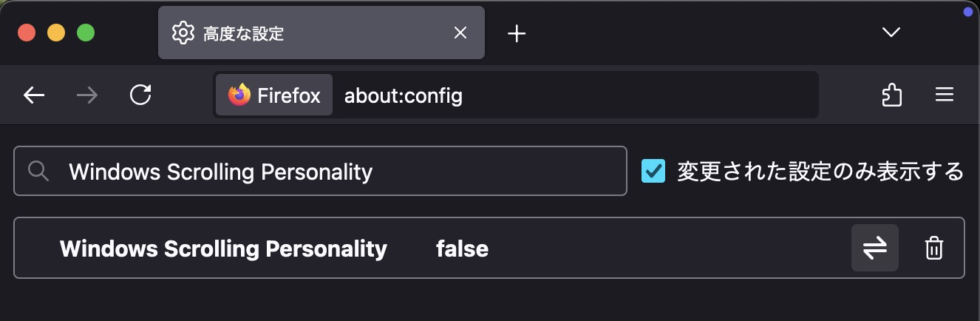980x321 pixels.
Task: Uncheck 変更された設定のみ表示する checkbox
Action: coord(653,172)
